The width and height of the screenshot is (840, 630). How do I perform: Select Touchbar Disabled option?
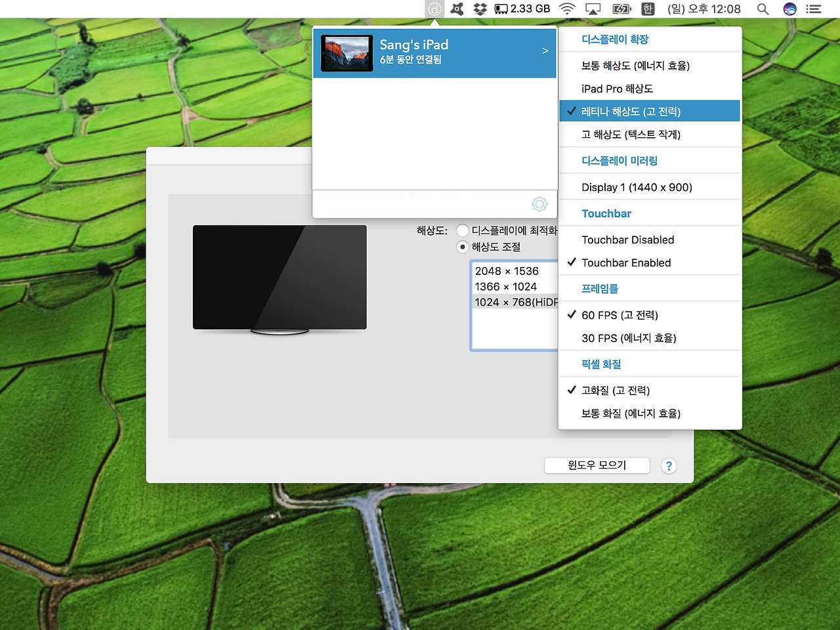coord(650,240)
